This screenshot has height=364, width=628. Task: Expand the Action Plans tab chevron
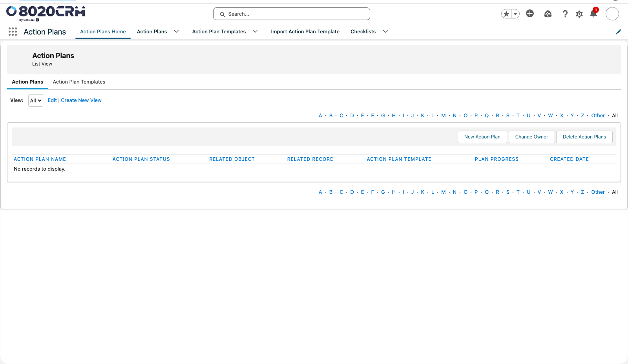click(176, 32)
